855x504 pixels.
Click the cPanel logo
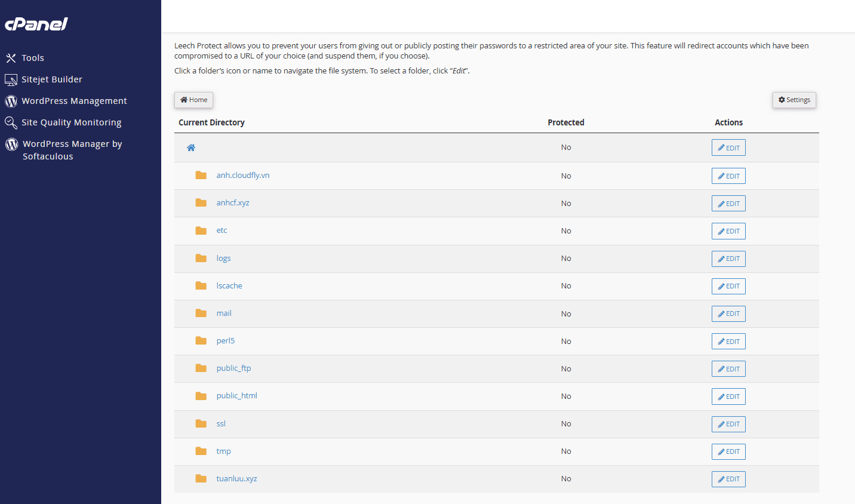click(x=36, y=24)
